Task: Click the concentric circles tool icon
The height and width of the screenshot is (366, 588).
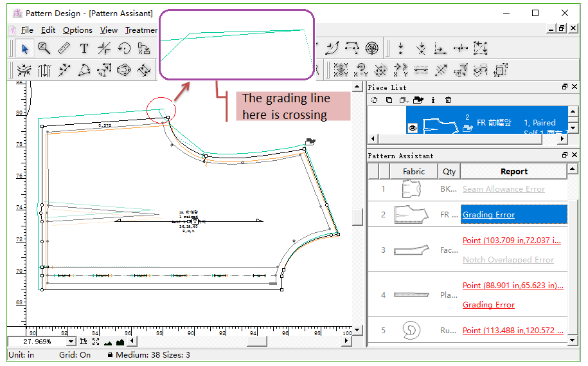Action: pos(372,48)
